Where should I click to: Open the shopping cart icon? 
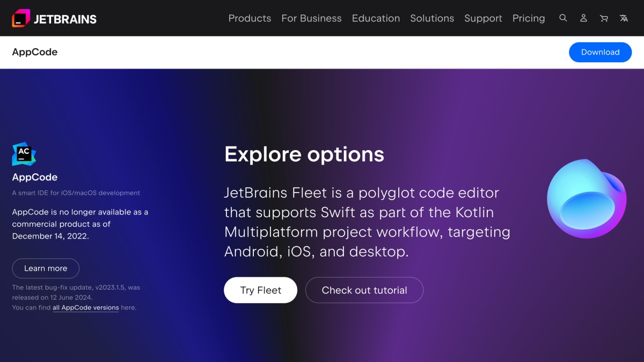(x=604, y=18)
